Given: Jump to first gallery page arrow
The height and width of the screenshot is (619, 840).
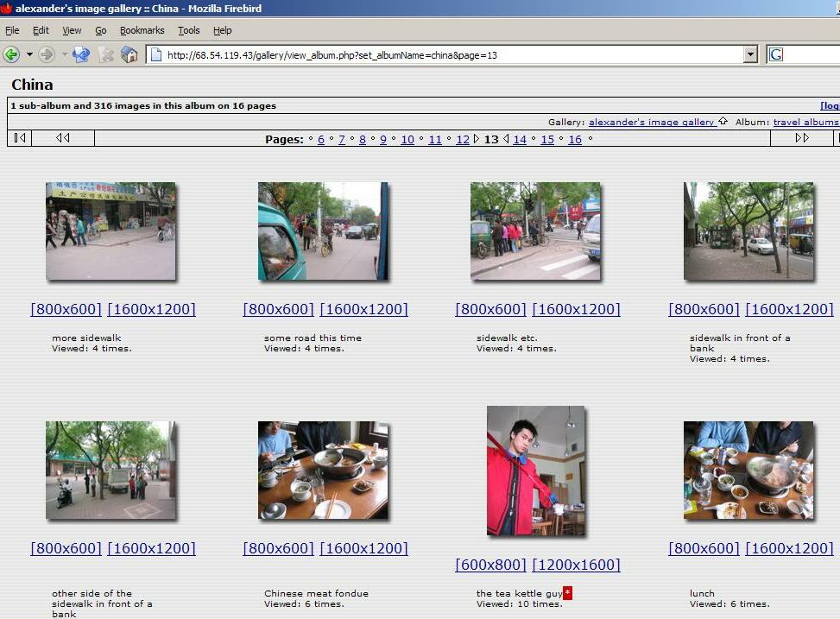Looking at the screenshot, I should tap(19, 138).
